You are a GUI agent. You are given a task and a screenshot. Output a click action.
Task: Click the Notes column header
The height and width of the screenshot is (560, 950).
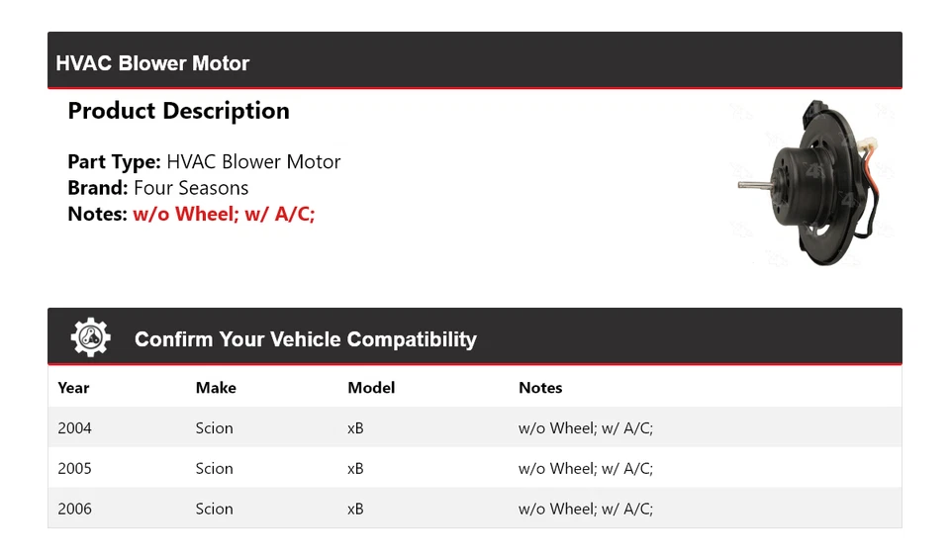coord(540,388)
